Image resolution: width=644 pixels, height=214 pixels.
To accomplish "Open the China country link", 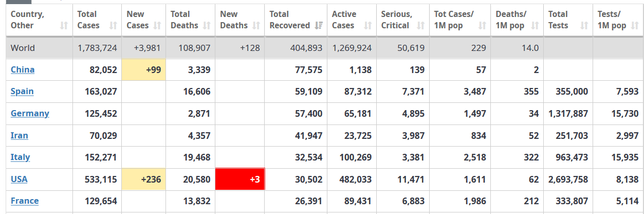I will pyautogui.click(x=23, y=69).
